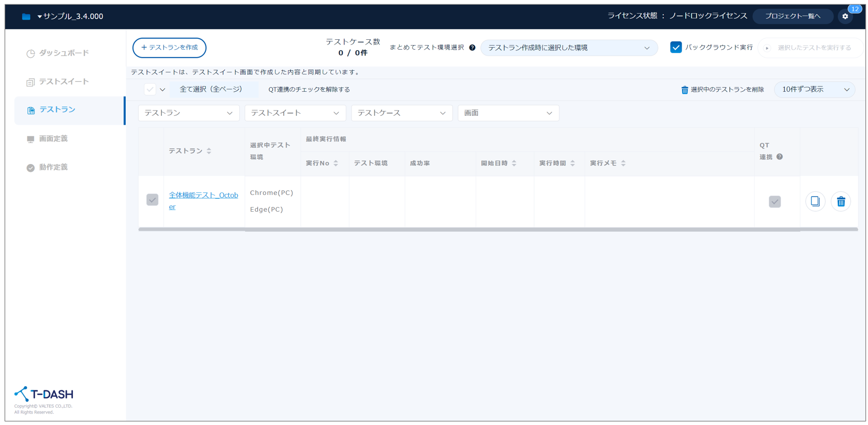Expand the 10件ずつ表示 page size dropdown
The height and width of the screenshot is (425, 868).
[814, 90]
